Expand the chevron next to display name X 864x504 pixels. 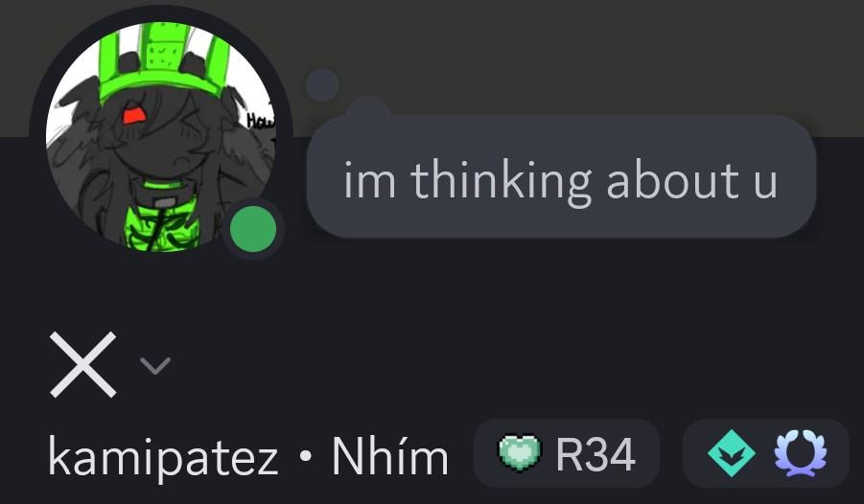(x=155, y=365)
